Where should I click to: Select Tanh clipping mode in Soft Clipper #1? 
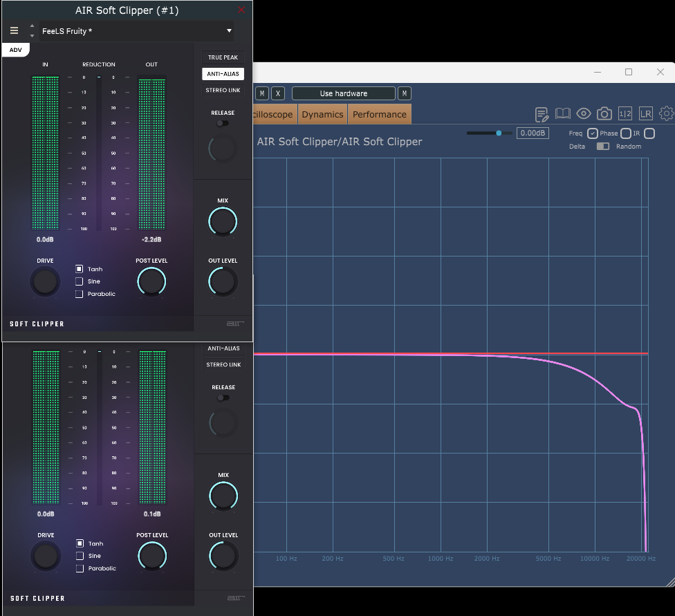(80, 269)
